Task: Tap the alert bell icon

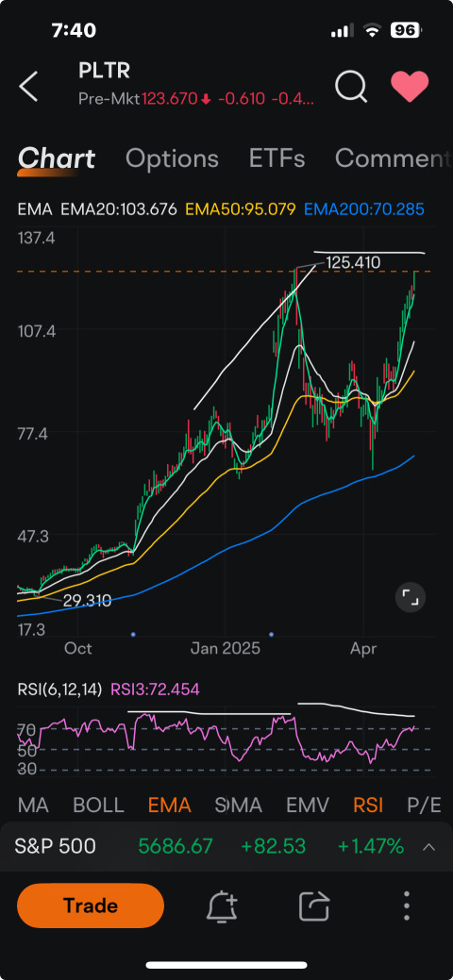Action: [x=222, y=905]
